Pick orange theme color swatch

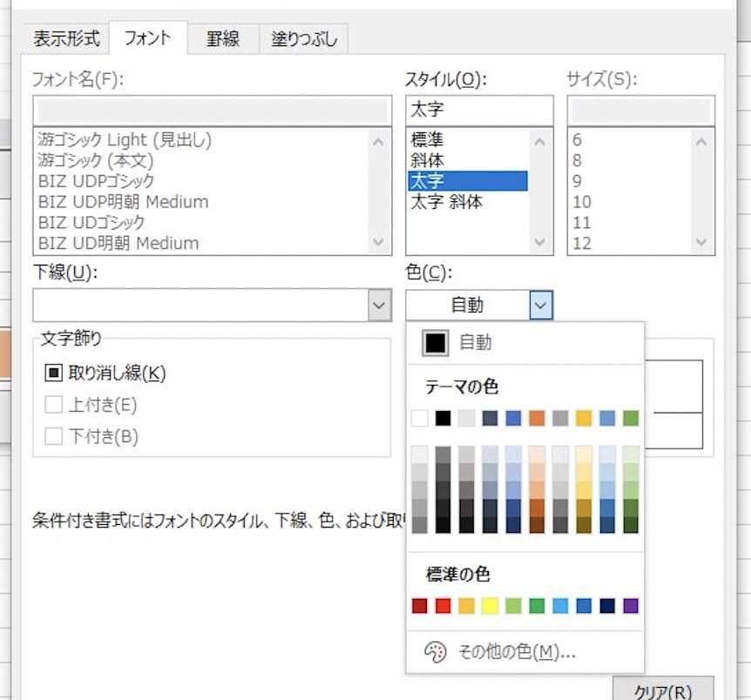coord(537,418)
